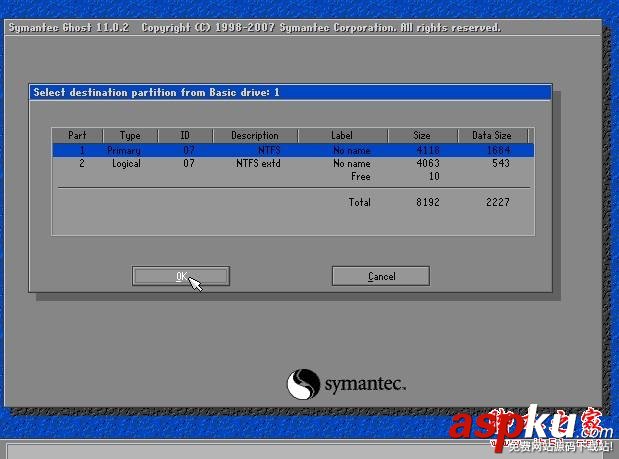The image size is (619, 459).
Task: Click the Symantec logo icon
Action: (303, 384)
